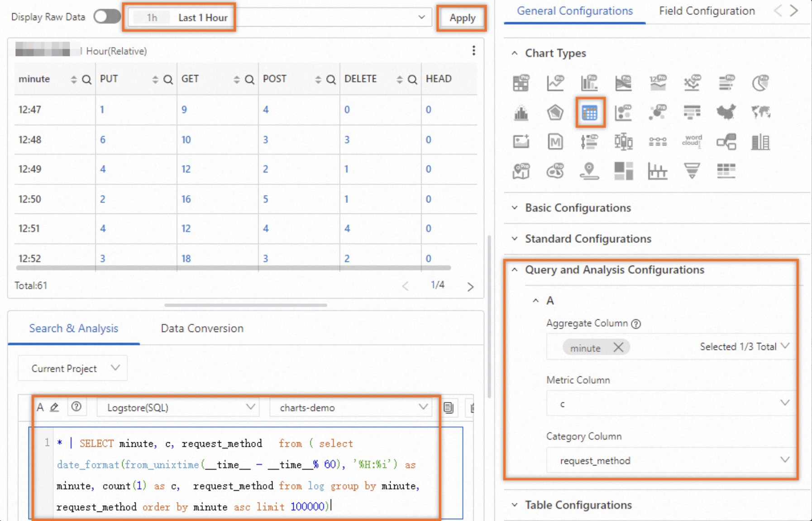Toggle Display Raw Data switch

coord(107,17)
